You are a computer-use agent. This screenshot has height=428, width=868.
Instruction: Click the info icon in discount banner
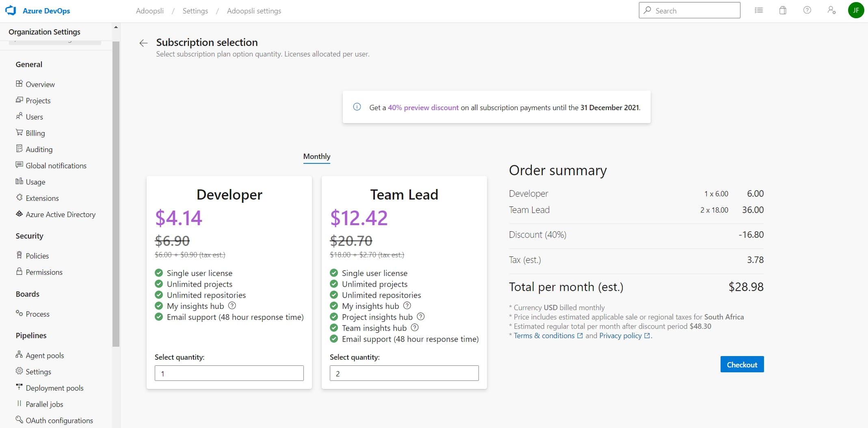click(357, 107)
